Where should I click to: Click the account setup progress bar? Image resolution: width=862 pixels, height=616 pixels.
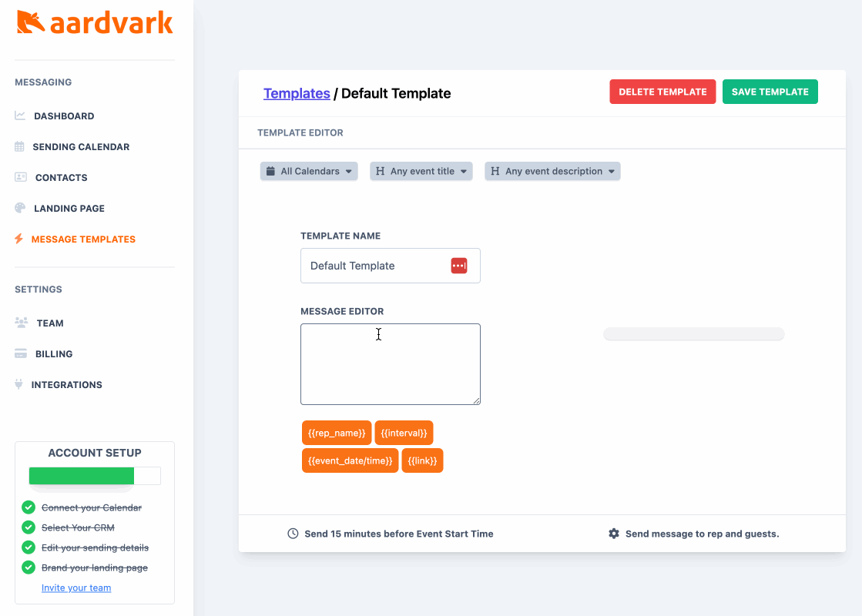coord(95,476)
